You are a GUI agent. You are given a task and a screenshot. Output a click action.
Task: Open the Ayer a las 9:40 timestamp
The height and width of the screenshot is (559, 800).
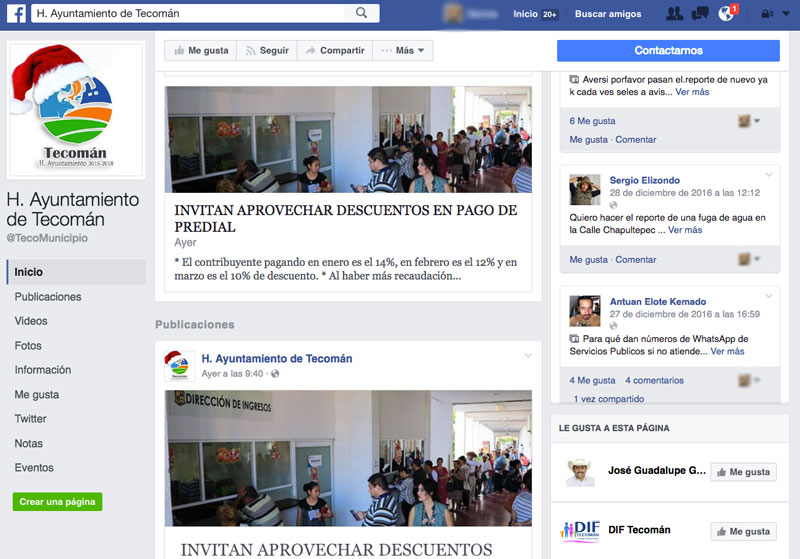point(232,373)
